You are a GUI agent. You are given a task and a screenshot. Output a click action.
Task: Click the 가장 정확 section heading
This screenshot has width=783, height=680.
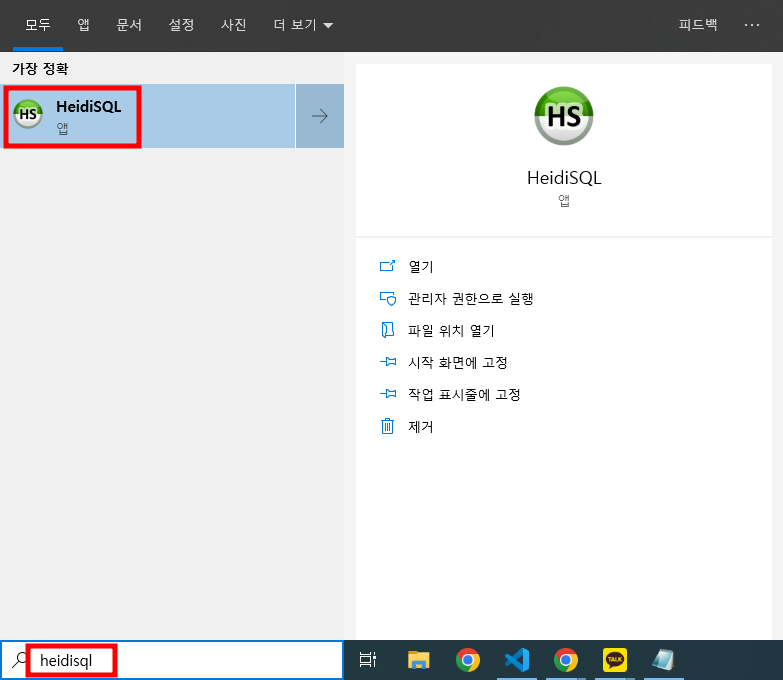(x=40, y=68)
